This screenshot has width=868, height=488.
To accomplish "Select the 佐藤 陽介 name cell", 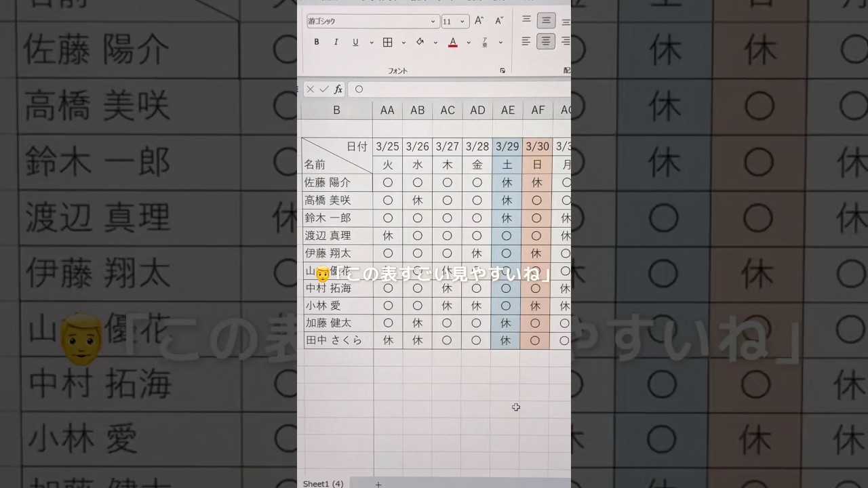I will pos(337,182).
